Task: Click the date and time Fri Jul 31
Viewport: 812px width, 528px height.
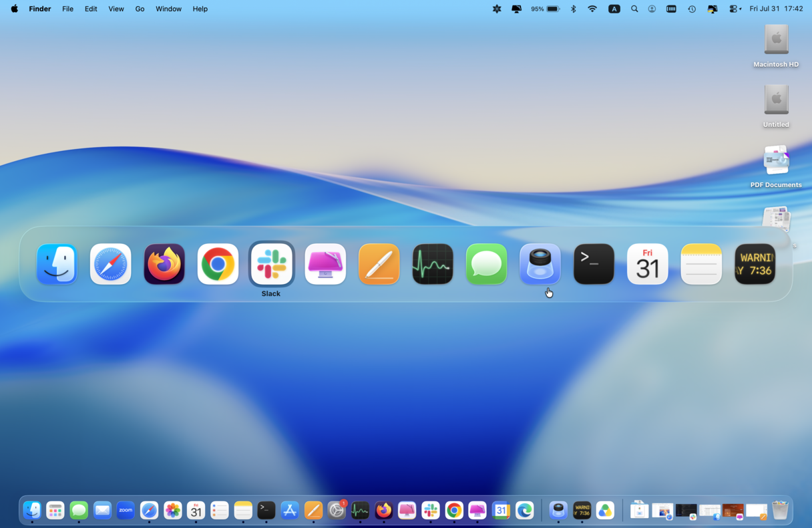Action: click(776, 9)
